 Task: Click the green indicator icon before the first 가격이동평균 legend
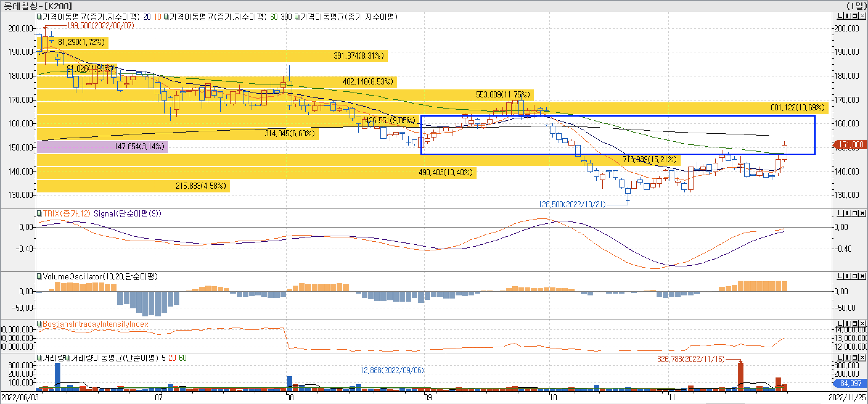(39, 16)
